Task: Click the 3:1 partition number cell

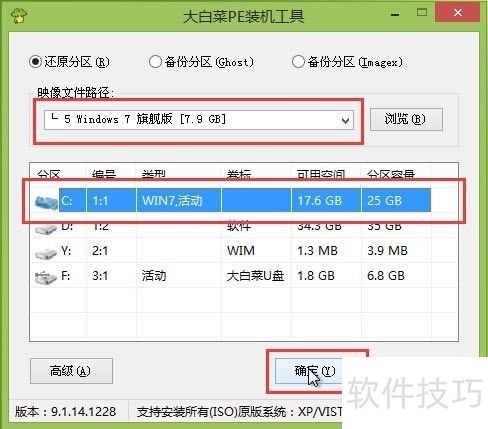Action: 100,276
